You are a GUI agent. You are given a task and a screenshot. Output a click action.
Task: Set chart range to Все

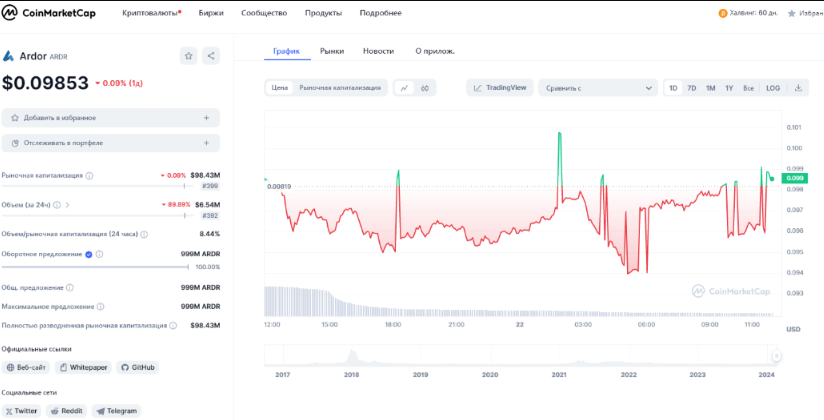(x=748, y=88)
